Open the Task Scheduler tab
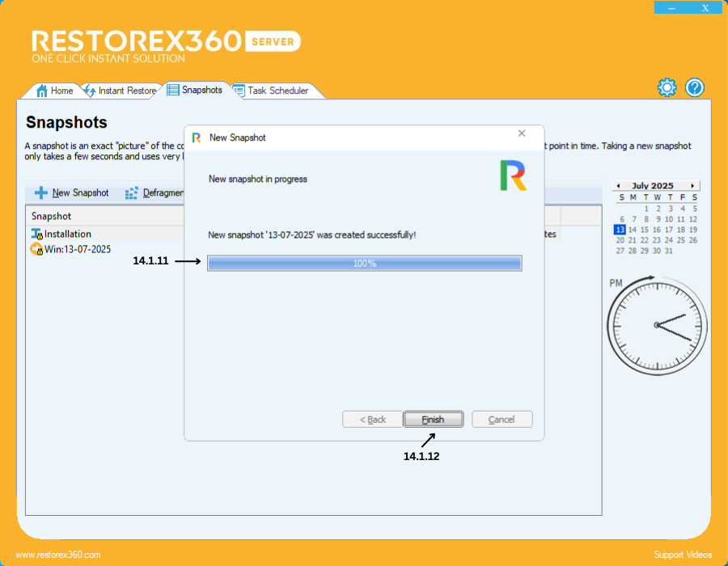 click(272, 91)
